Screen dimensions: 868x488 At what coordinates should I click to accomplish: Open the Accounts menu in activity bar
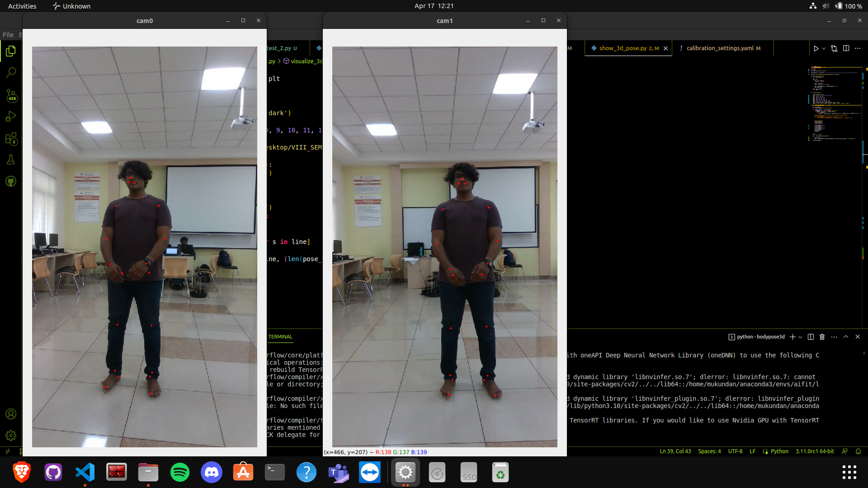[x=11, y=414]
